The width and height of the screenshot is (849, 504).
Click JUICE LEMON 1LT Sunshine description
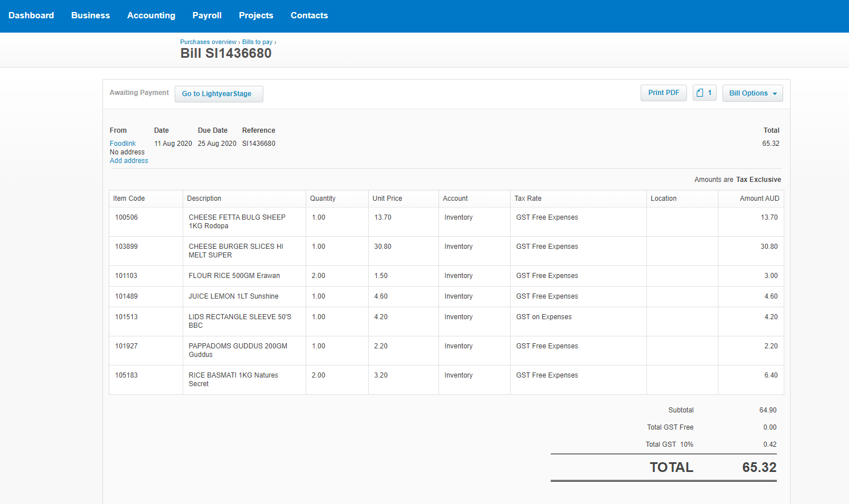tap(234, 296)
